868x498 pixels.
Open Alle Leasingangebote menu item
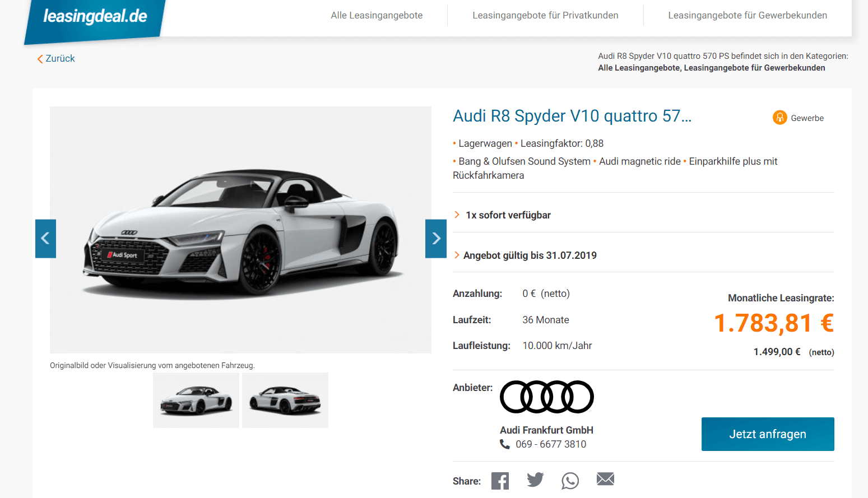[x=377, y=16]
